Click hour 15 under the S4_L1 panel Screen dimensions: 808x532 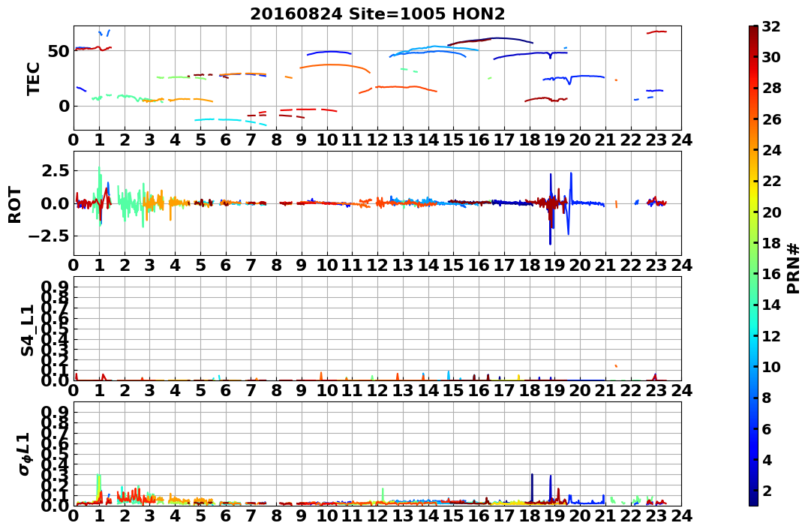(453, 390)
